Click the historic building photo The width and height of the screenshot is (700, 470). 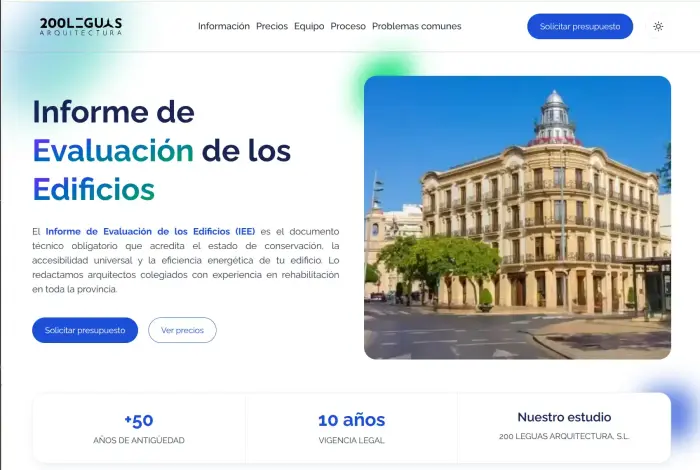point(517,217)
